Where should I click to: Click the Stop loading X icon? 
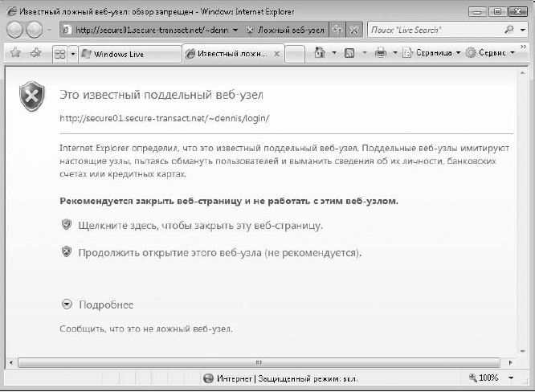coord(354,31)
